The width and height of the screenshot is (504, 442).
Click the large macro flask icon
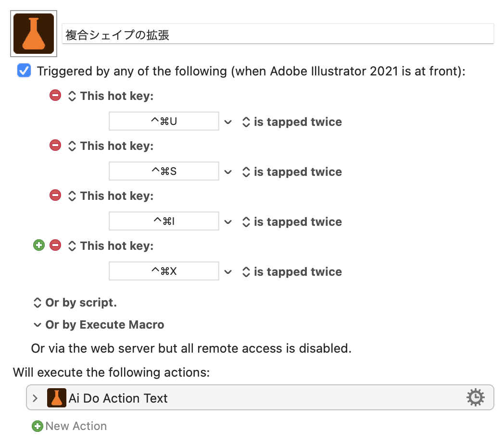(x=34, y=34)
